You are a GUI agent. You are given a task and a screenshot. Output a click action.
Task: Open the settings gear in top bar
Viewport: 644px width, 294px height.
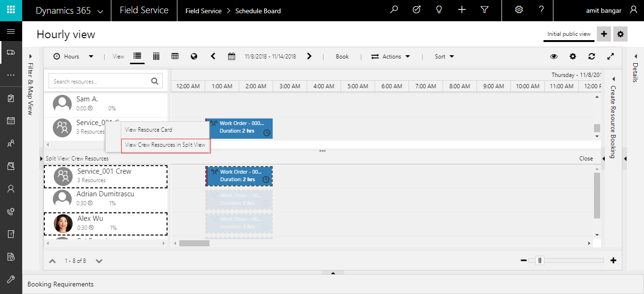point(519,10)
